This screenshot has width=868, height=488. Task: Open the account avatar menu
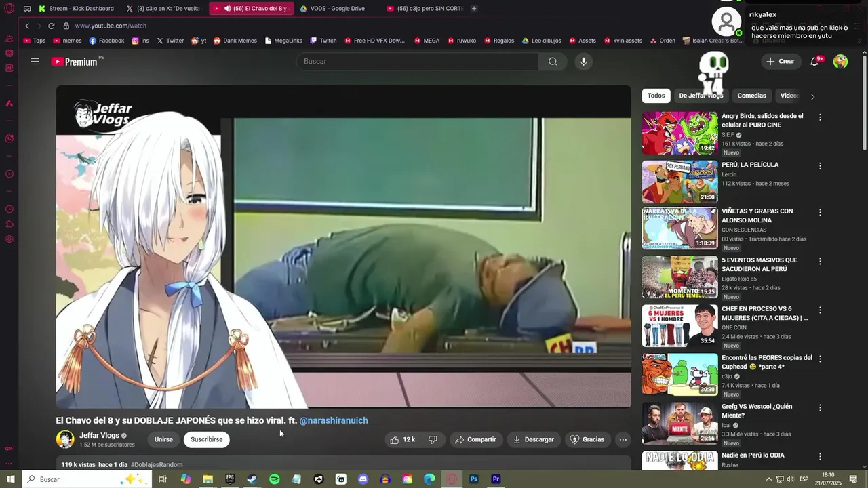tap(840, 62)
